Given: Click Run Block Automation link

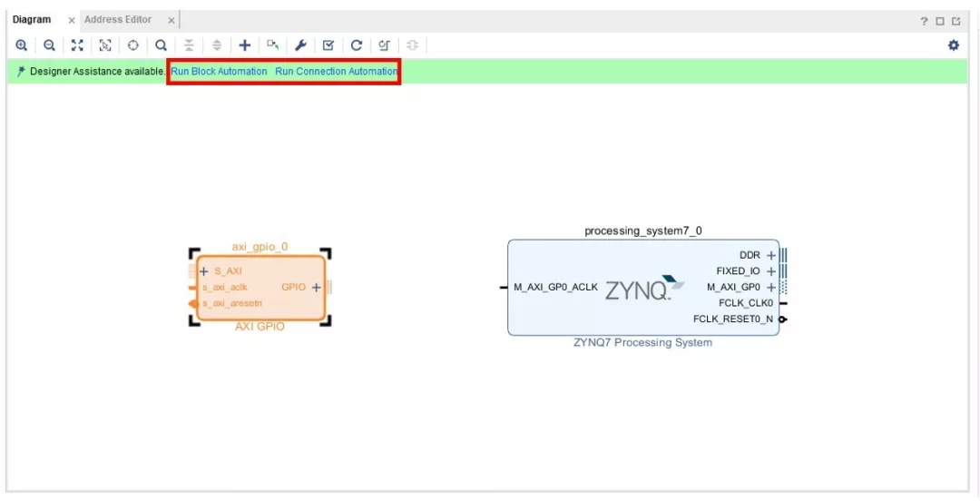Looking at the screenshot, I should tap(220, 72).
